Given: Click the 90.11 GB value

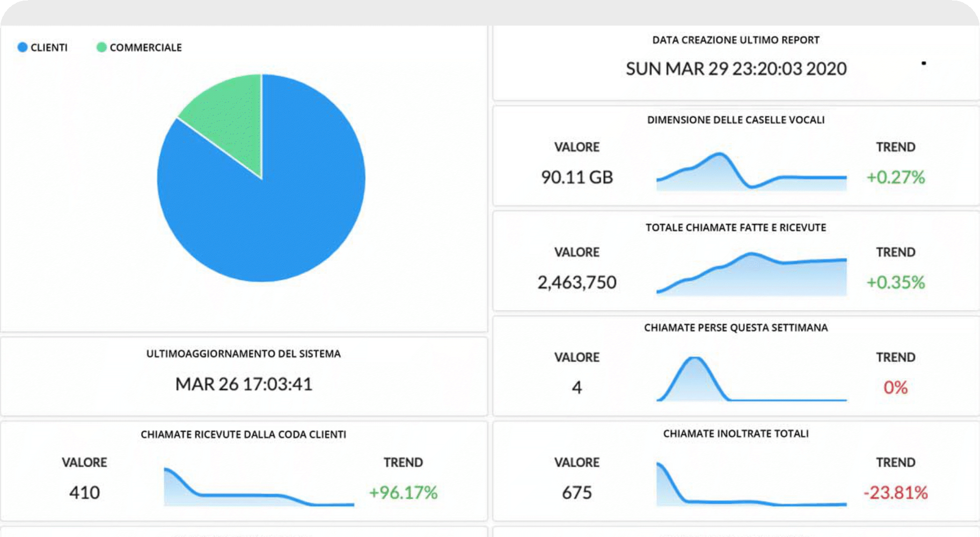Looking at the screenshot, I should [577, 177].
